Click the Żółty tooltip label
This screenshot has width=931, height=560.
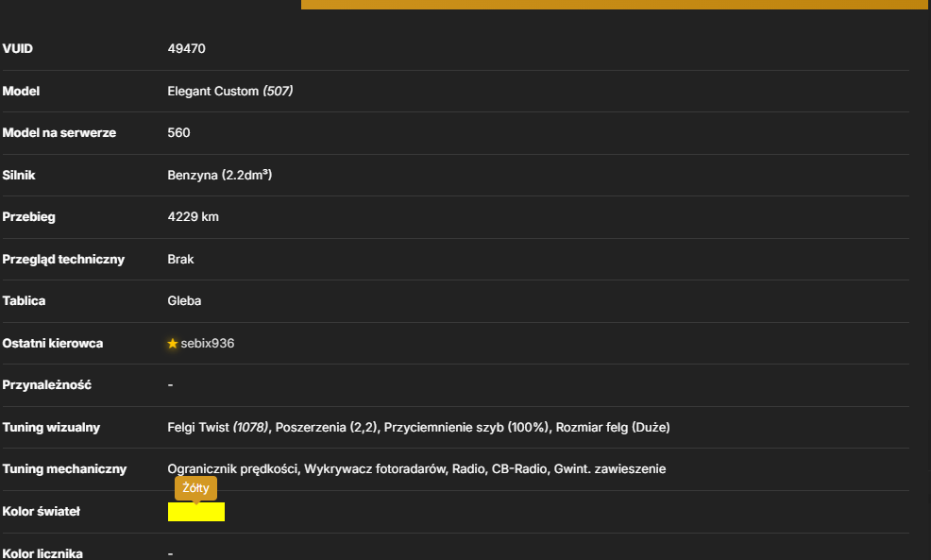(x=196, y=487)
